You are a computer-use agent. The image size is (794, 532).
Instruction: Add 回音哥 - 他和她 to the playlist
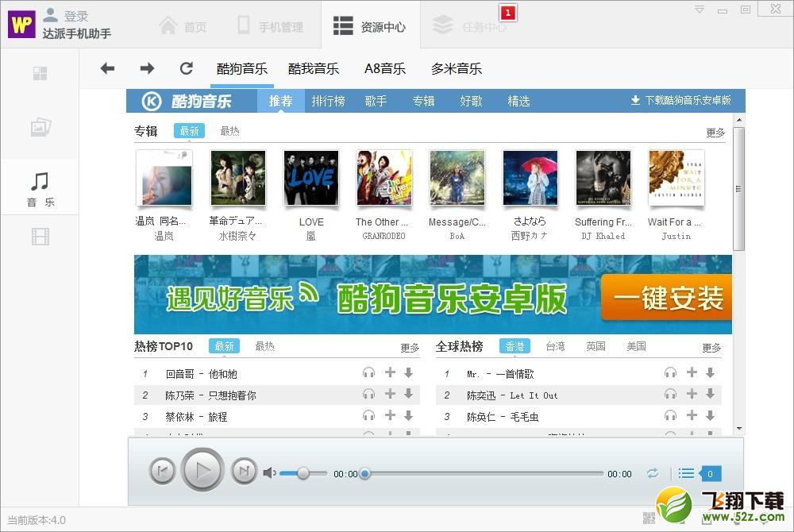pos(390,372)
